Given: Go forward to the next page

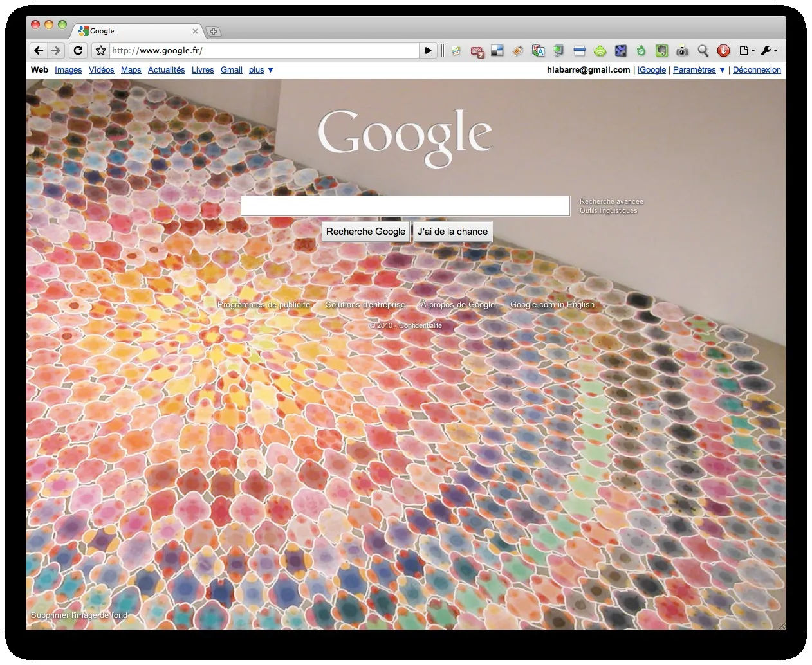Looking at the screenshot, I should pyautogui.click(x=56, y=51).
